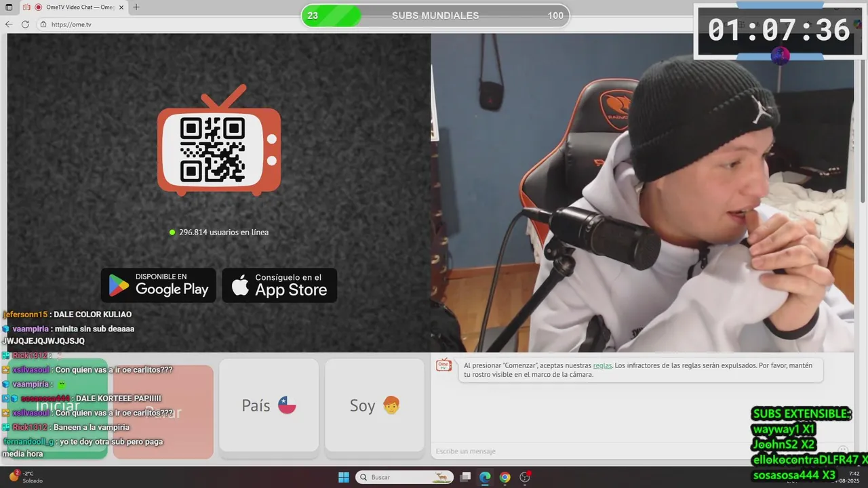868x488 pixels.
Task: View site info via the lock icon
Action: tap(43, 24)
